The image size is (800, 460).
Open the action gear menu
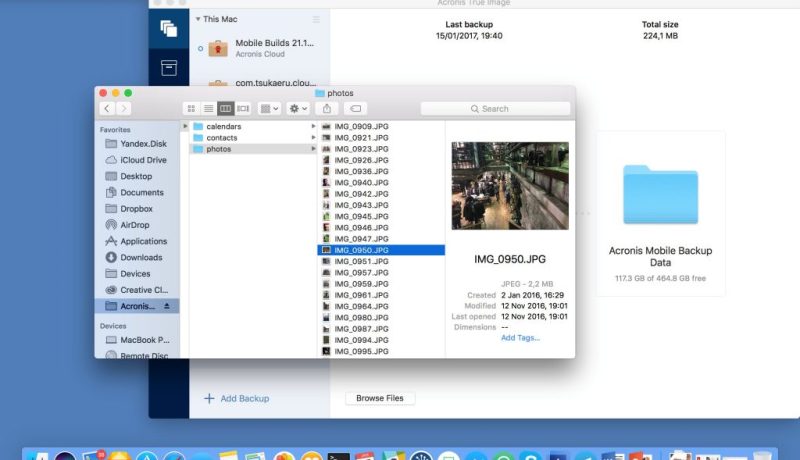pyautogui.click(x=298, y=109)
